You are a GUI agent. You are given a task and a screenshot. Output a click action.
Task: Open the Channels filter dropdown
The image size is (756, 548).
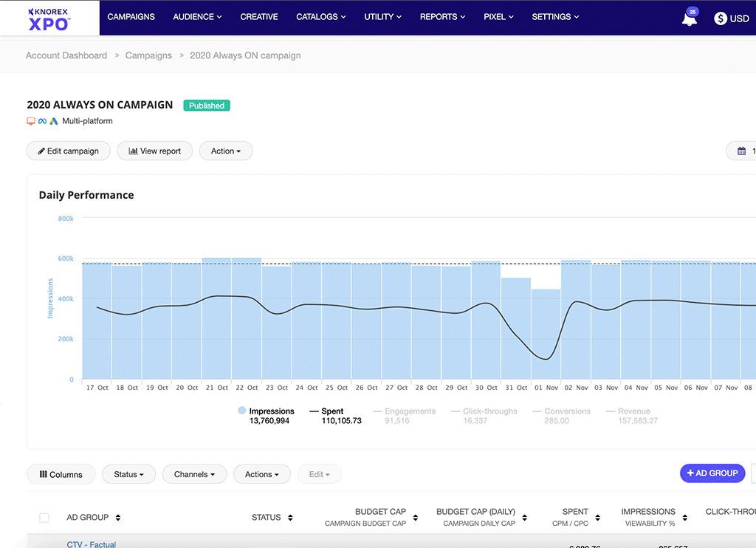(194, 474)
